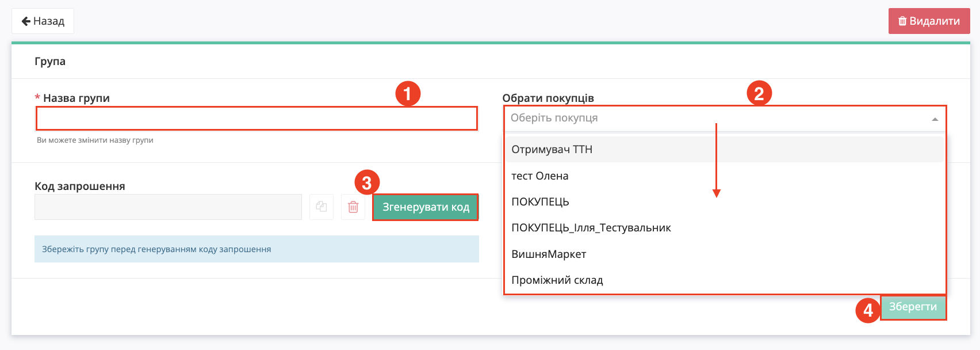Click the Код запрошення label
This screenshot has width=980, height=350.
[x=80, y=187]
